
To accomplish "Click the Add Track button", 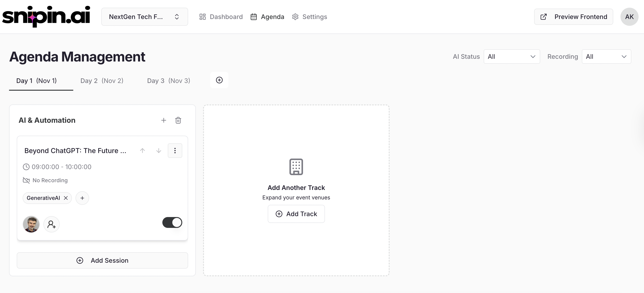I will click(296, 214).
